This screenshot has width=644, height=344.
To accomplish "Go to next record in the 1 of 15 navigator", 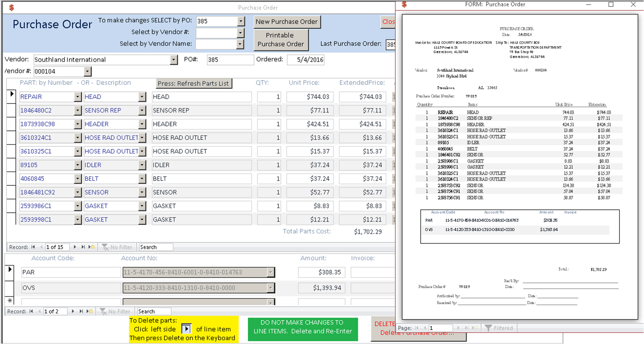I will pos(75,247).
